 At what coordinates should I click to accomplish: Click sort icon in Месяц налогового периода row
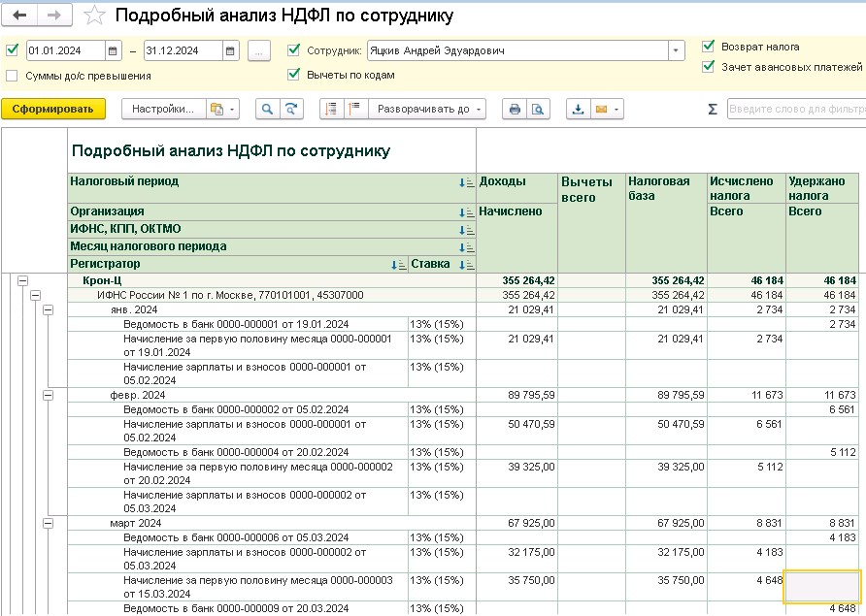tap(466, 247)
